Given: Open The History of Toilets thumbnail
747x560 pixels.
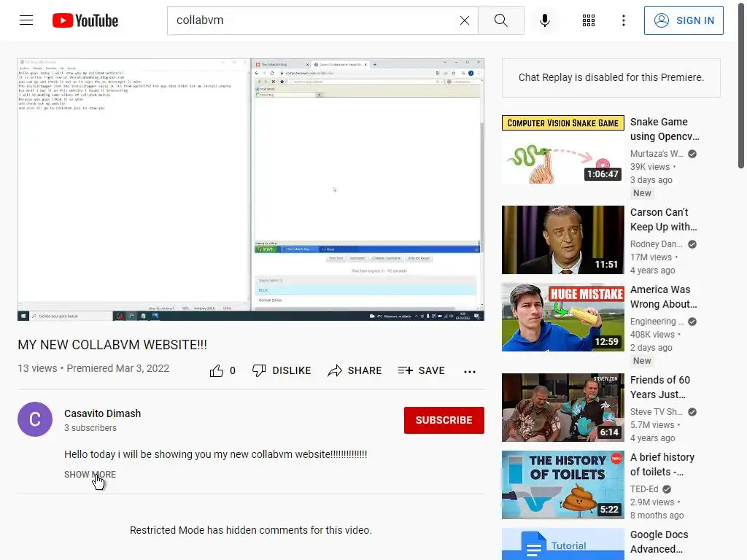Looking at the screenshot, I should tap(562, 485).
